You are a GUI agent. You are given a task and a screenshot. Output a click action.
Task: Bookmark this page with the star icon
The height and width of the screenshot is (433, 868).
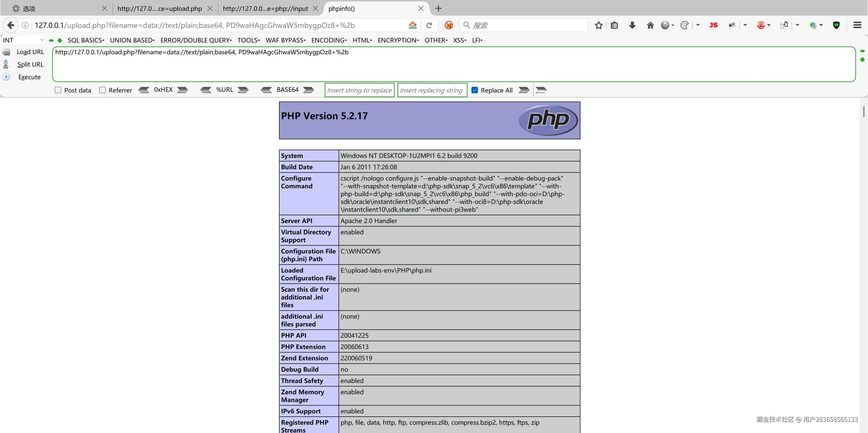tap(599, 25)
